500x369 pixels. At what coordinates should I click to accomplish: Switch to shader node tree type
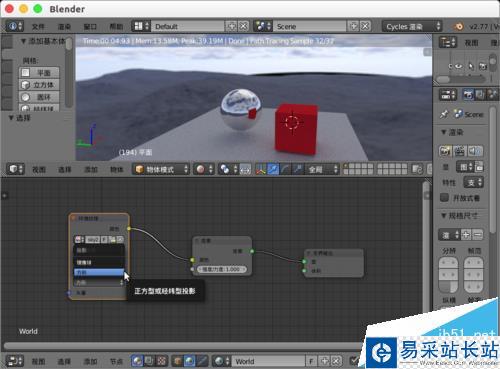[x=137, y=361]
